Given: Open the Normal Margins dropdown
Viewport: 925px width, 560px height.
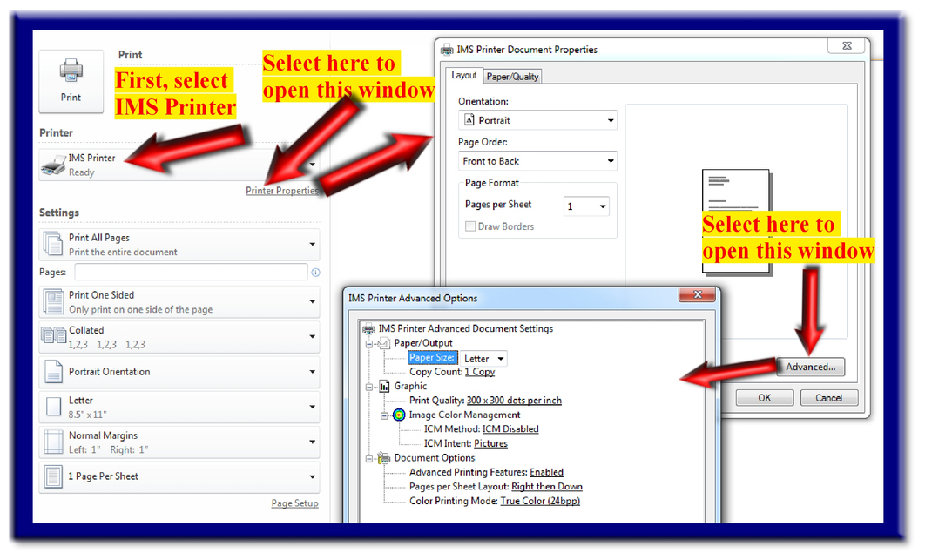Looking at the screenshot, I should pyautogui.click(x=179, y=442).
